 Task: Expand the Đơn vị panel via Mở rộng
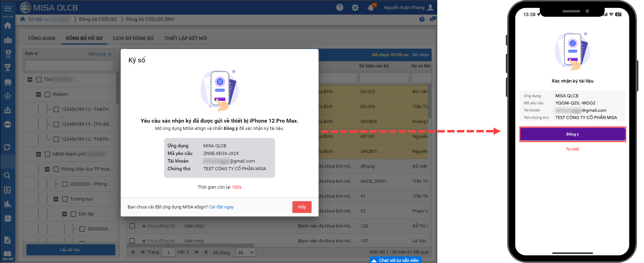[100, 54]
